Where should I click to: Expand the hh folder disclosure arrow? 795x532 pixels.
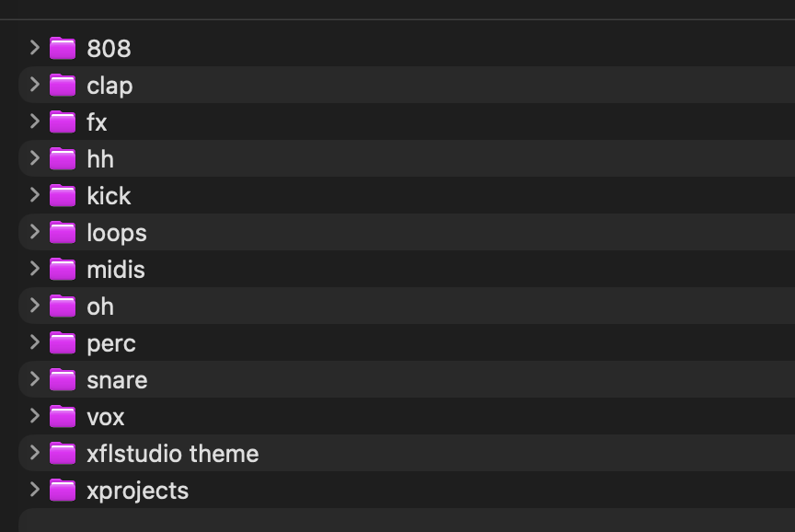coord(34,158)
